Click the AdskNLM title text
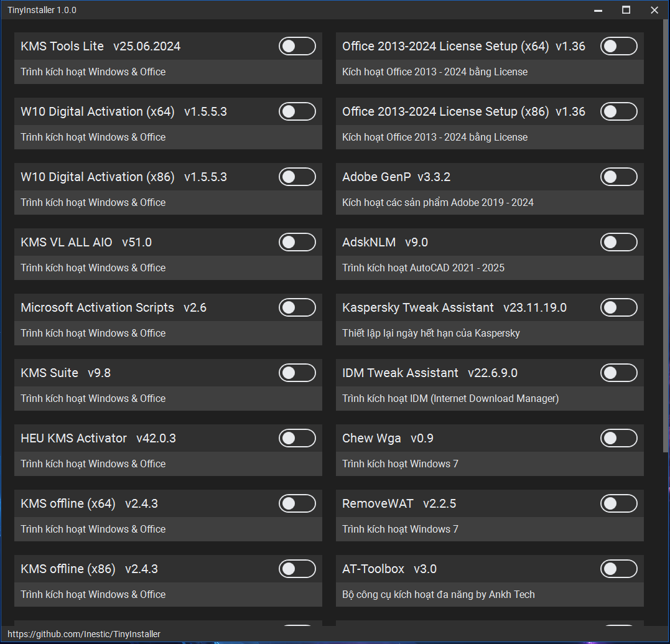The height and width of the screenshot is (644, 670). 369,242
